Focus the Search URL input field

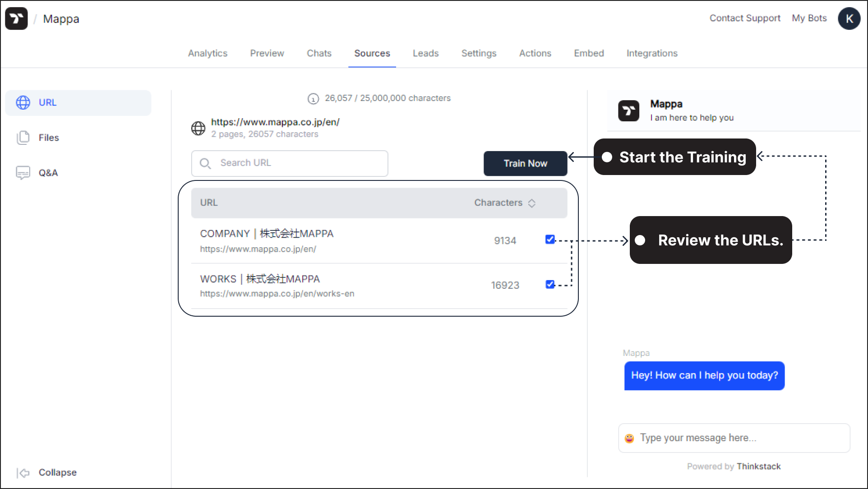[290, 163]
